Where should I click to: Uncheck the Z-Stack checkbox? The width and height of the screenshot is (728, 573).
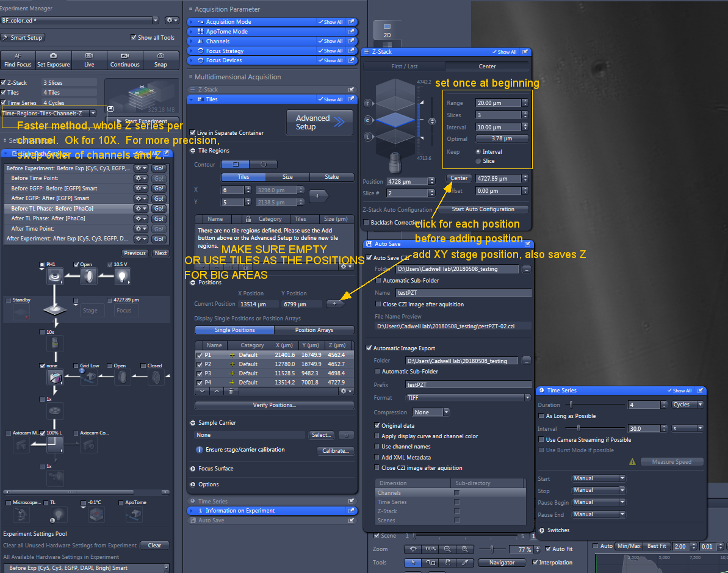point(4,82)
